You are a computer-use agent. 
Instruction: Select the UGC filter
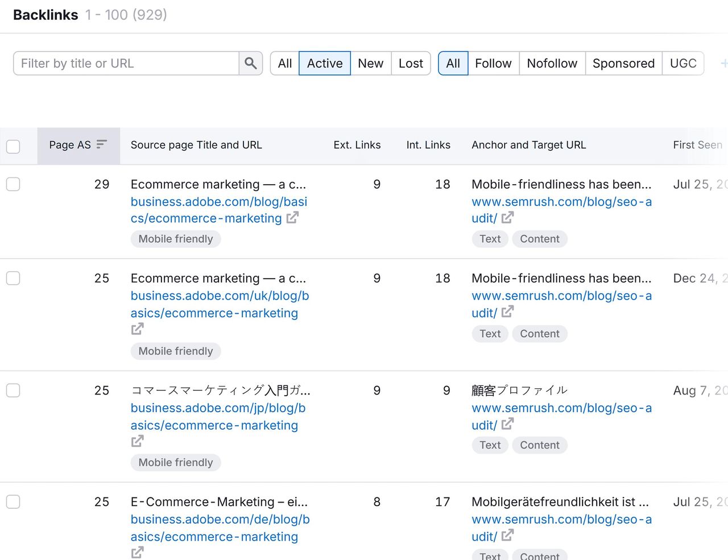pyautogui.click(x=683, y=63)
